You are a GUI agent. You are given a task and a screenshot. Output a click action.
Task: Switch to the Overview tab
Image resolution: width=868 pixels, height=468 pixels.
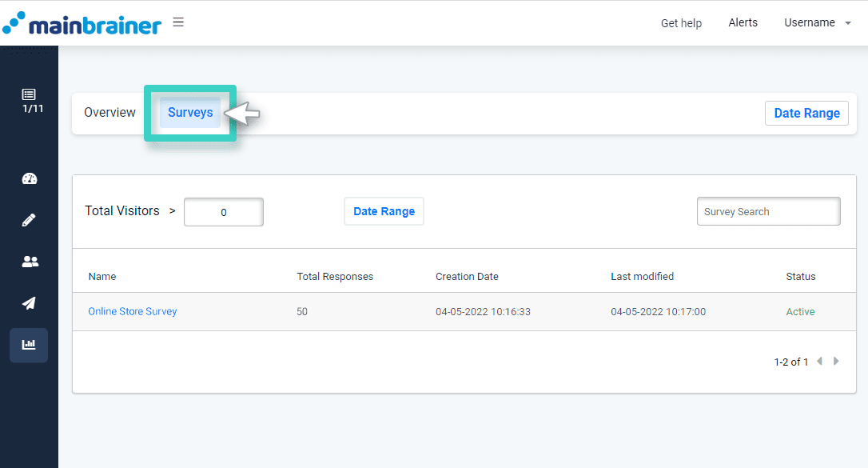(x=109, y=112)
